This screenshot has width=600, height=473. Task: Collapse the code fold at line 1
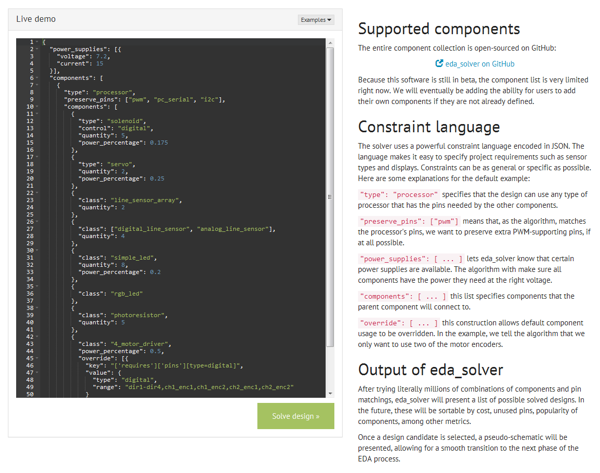pos(37,42)
